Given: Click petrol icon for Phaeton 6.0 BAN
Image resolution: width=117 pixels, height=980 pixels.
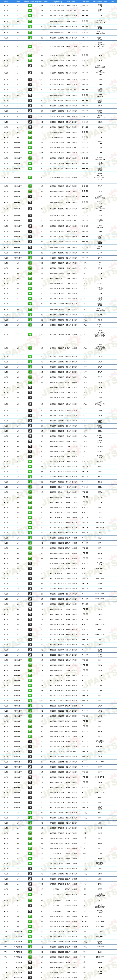Looking at the screenshot, I should pyautogui.click(x=30, y=952).
